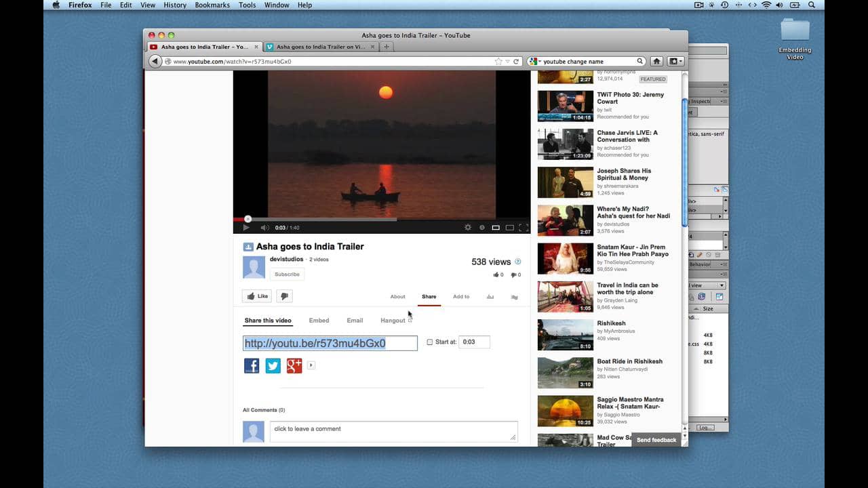
Task: Open the search engine selector dropdown
Action: click(535, 61)
